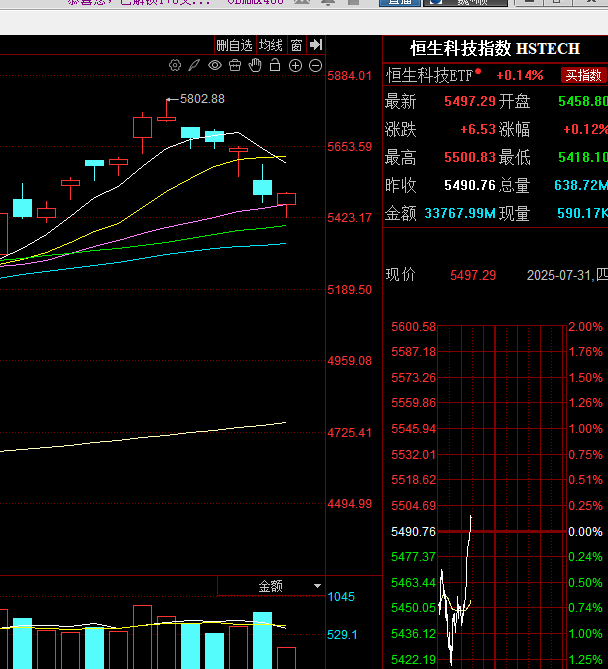Click the red 买指数 button
Screen dimensions: 608x669
tap(583, 76)
